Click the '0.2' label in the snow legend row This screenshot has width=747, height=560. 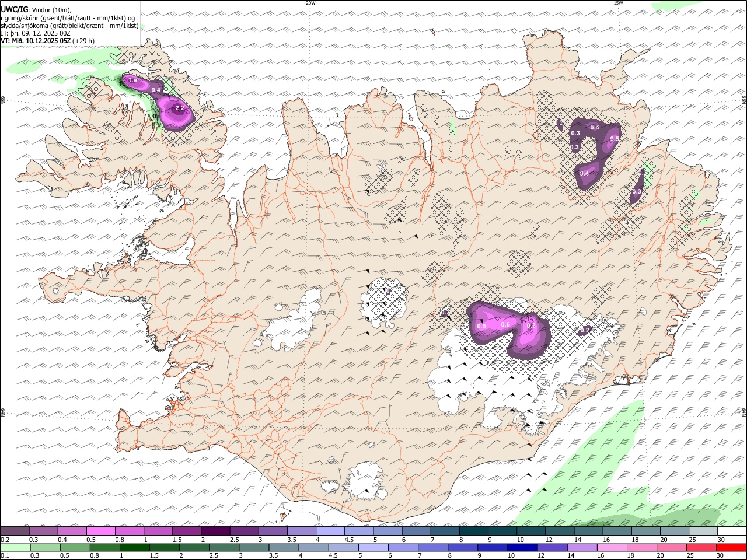[x=5, y=540]
